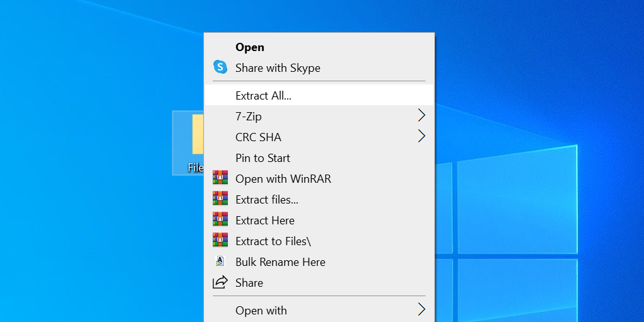
Task: Click the CRC SHA menu label
Action: (258, 137)
